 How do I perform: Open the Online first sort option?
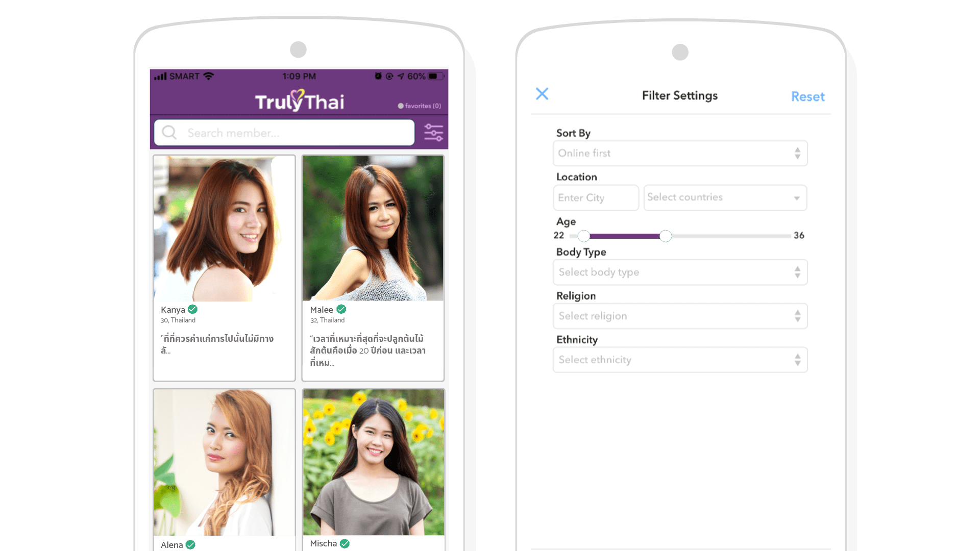678,154
